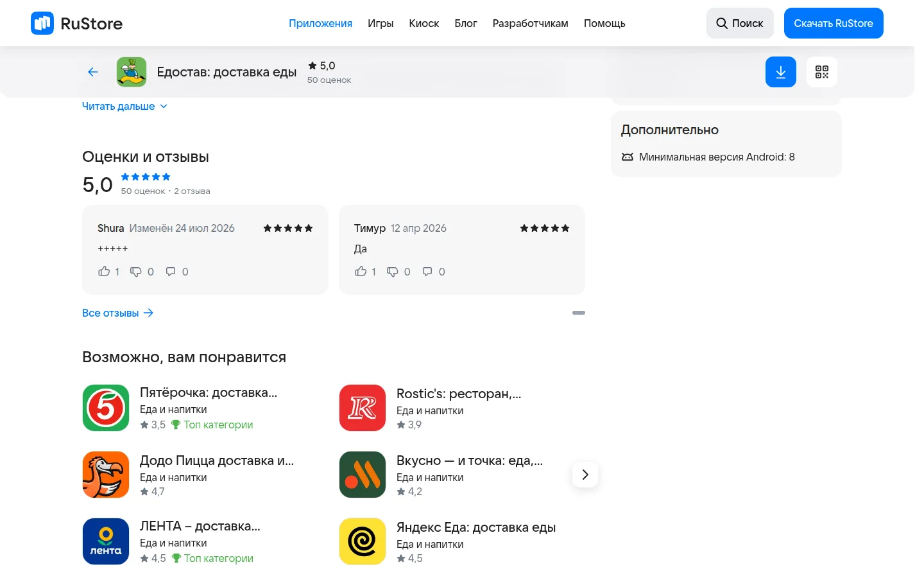Open the Помощь section

point(604,23)
